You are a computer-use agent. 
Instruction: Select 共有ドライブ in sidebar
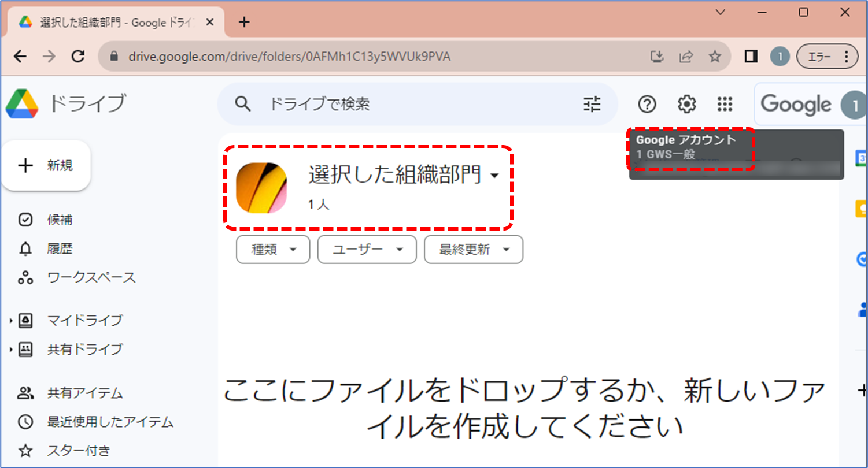[85, 349]
